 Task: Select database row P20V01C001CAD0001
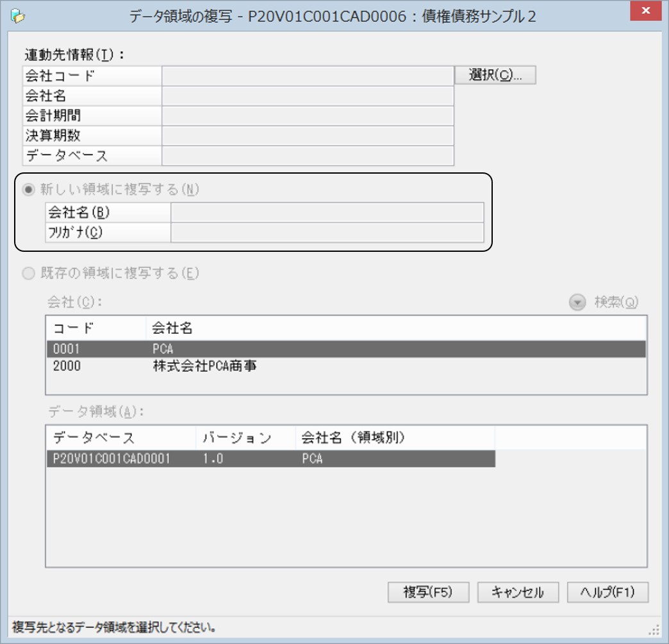coord(270,459)
